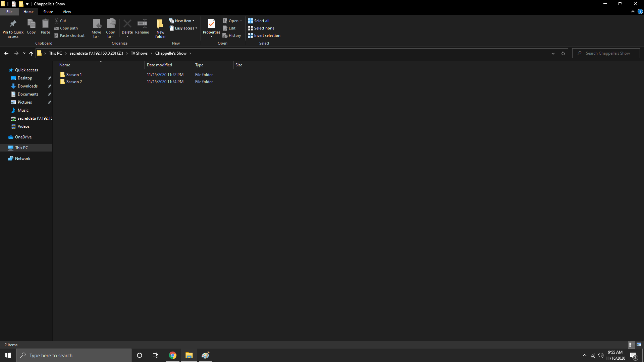Open Desktop in navigation pane

(x=25, y=78)
